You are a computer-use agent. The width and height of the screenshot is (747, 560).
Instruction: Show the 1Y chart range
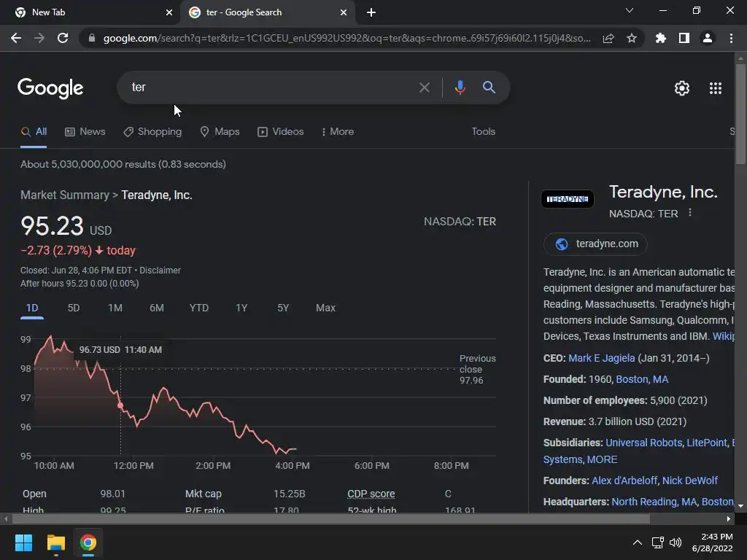click(241, 308)
